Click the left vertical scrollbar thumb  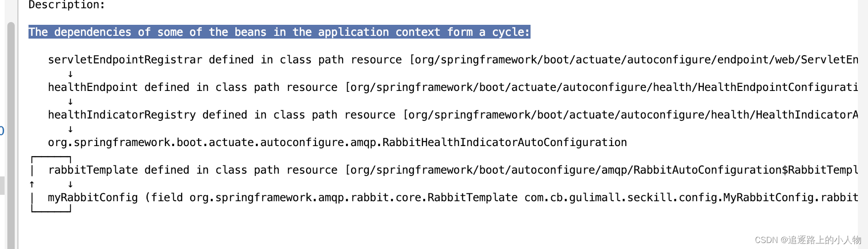point(11,136)
